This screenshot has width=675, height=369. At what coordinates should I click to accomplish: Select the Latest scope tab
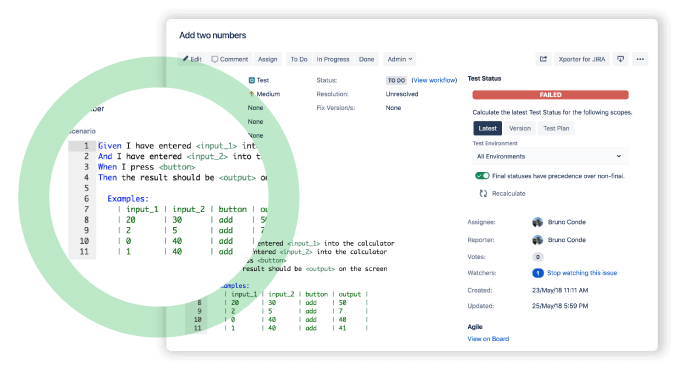click(487, 128)
